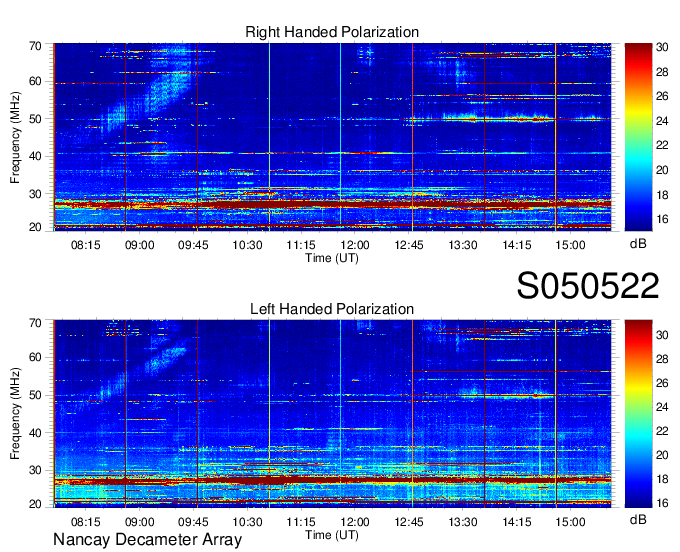This screenshot has height=552, width=680.
Task: Click 26 dB tick on Left Handed color bar
Action: (x=662, y=383)
